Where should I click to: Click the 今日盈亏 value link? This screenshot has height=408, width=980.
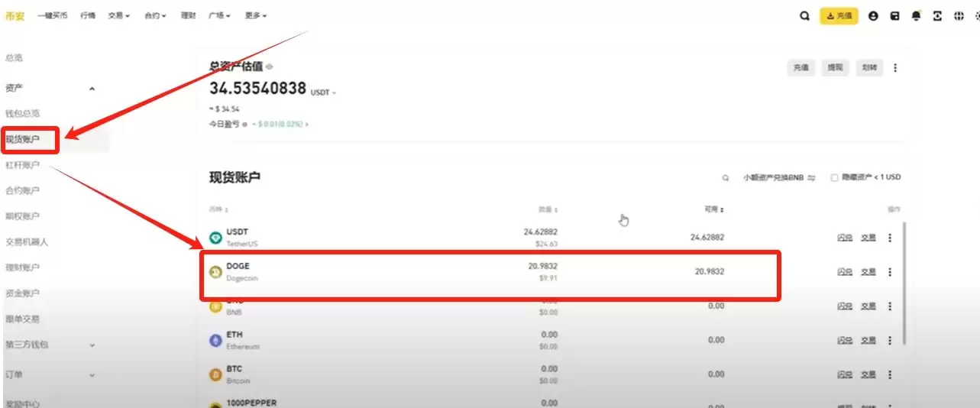[280, 123]
